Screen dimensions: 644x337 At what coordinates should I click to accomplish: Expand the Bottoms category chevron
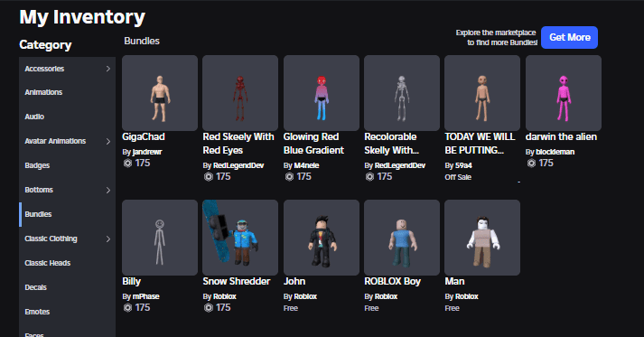coord(108,190)
